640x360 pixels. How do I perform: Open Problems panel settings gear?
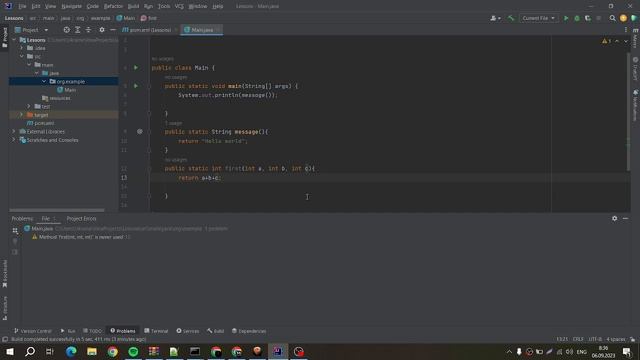(x=614, y=218)
